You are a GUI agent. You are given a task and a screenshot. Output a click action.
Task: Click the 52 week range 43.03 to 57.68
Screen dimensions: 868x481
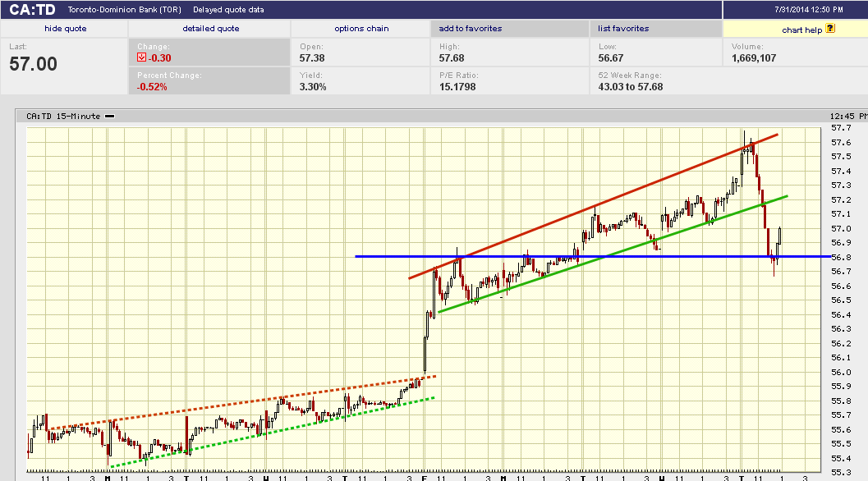point(631,87)
